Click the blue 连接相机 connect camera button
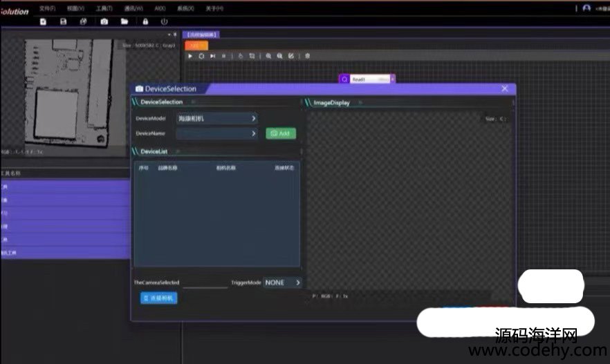The image size is (610, 364). pyautogui.click(x=158, y=298)
